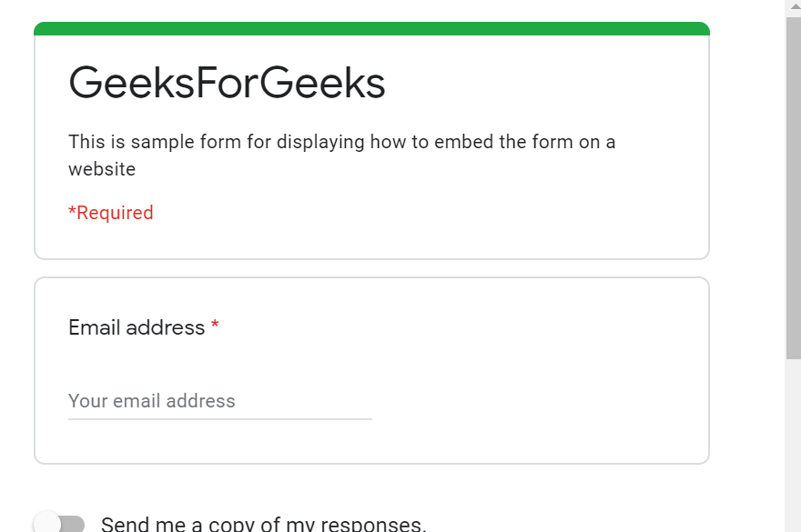Image resolution: width=801 pixels, height=532 pixels.
Task: Click blank area of the Email address card
Action: [x=546, y=382]
